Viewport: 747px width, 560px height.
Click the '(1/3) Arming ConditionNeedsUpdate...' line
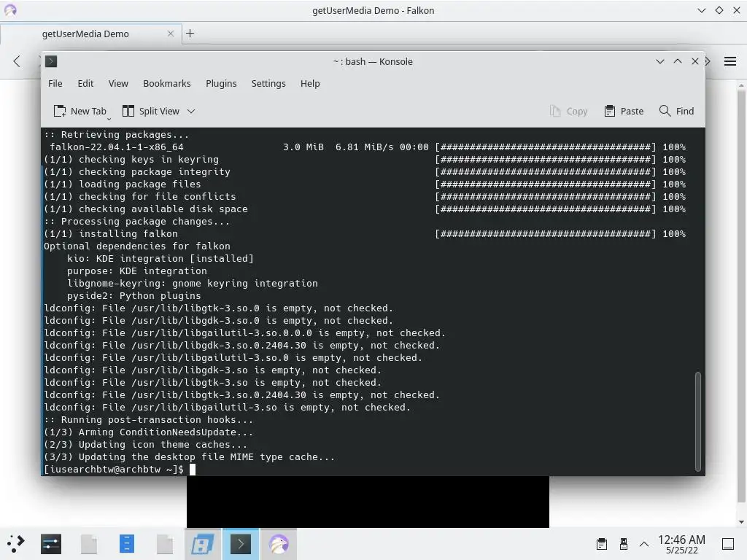pyautogui.click(x=149, y=432)
